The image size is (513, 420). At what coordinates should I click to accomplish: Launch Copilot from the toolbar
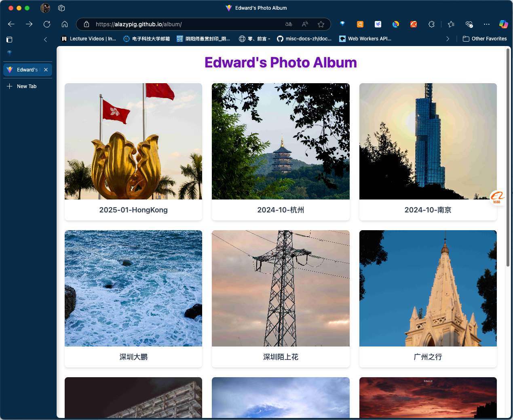coord(503,24)
